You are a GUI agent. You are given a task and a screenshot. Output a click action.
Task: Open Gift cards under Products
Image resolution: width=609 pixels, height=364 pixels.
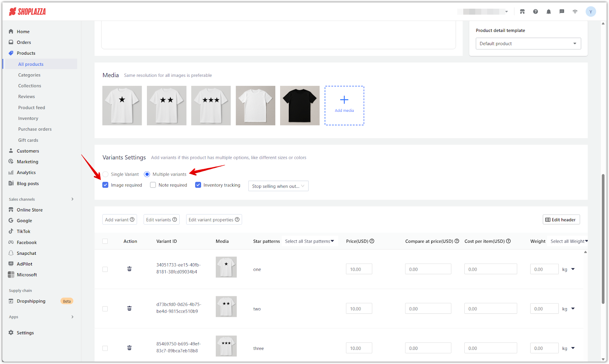point(28,140)
